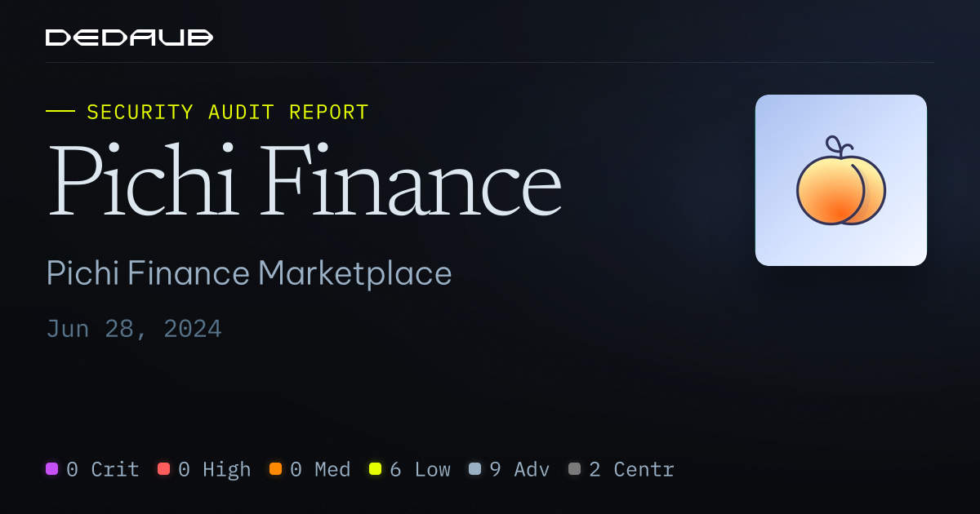Click the "0 High" count
Viewport: 980px width, 514px height.
point(215,469)
